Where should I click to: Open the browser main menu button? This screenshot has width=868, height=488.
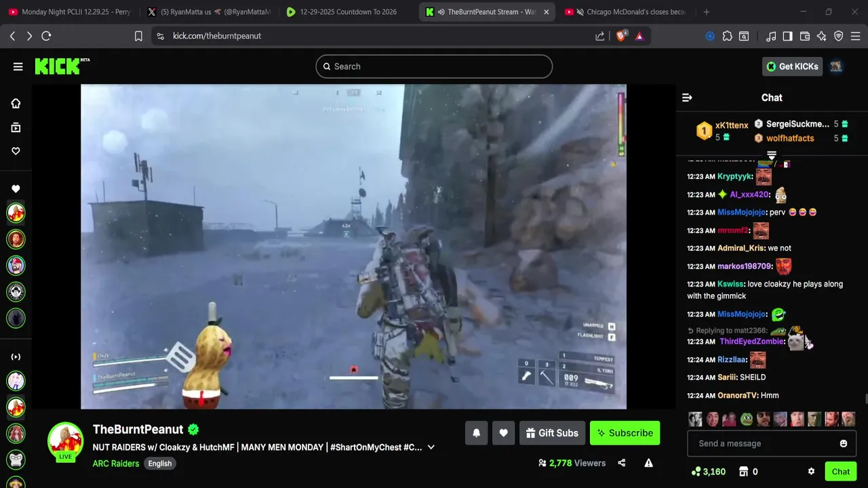[856, 36]
